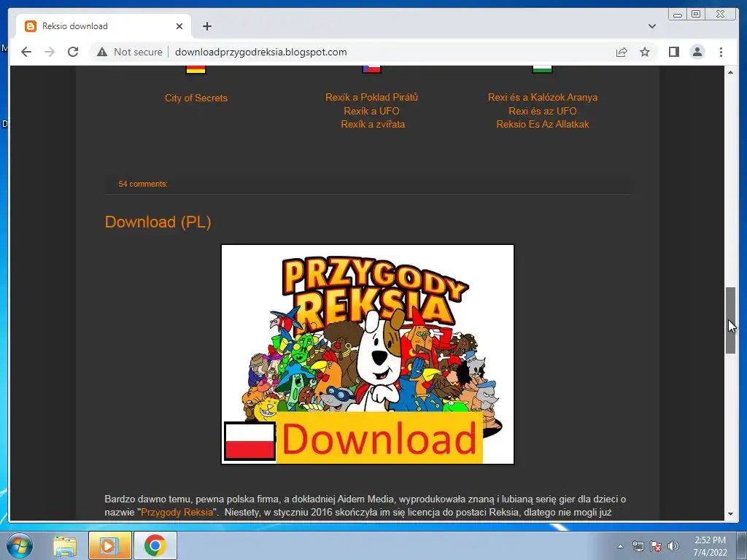Open File Explorer from the taskbar
Screen dimensions: 747x560
click(65, 545)
